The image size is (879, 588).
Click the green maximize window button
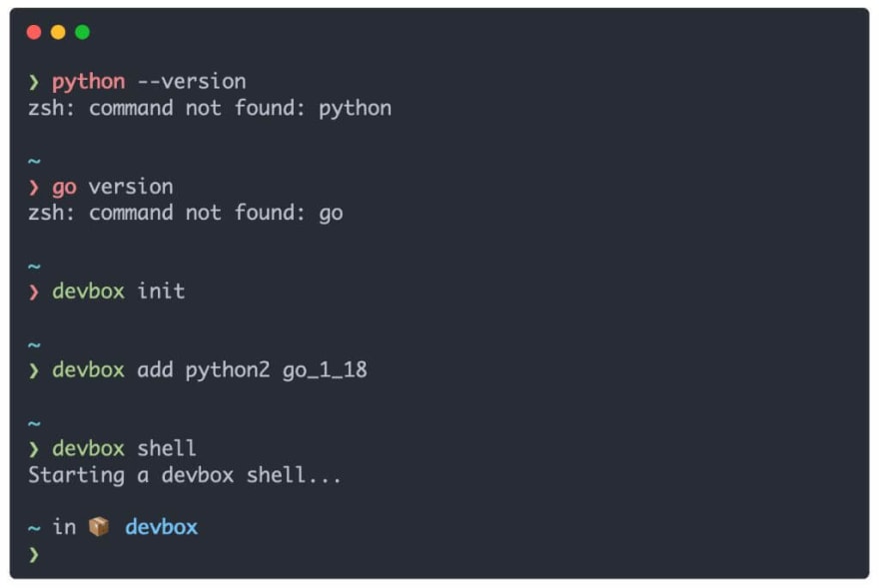tap(82, 32)
